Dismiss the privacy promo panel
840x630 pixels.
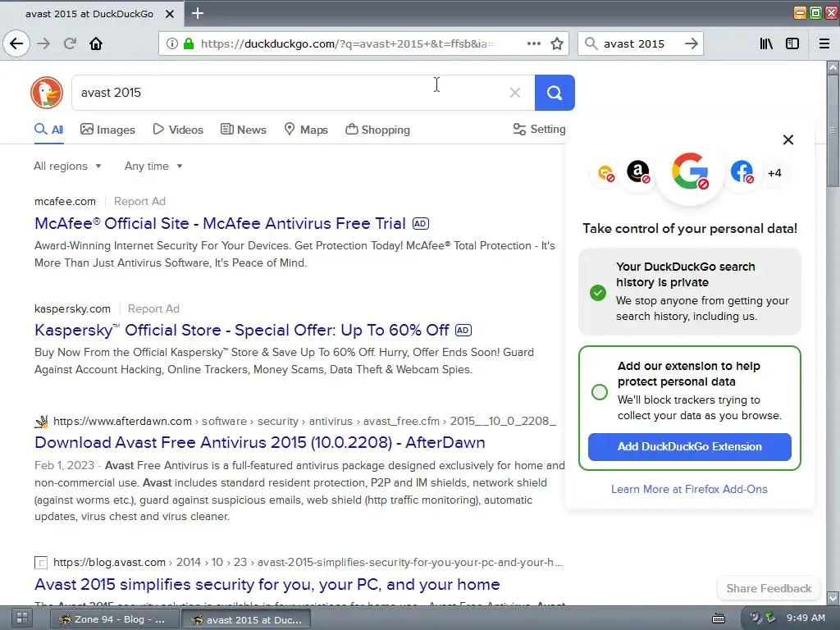click(788, 139)
